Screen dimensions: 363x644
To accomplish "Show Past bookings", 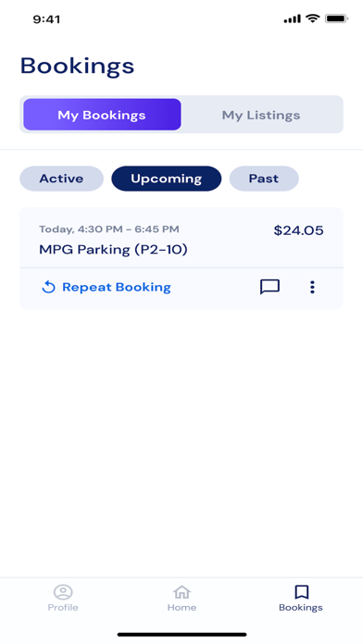I will point(264,179).
